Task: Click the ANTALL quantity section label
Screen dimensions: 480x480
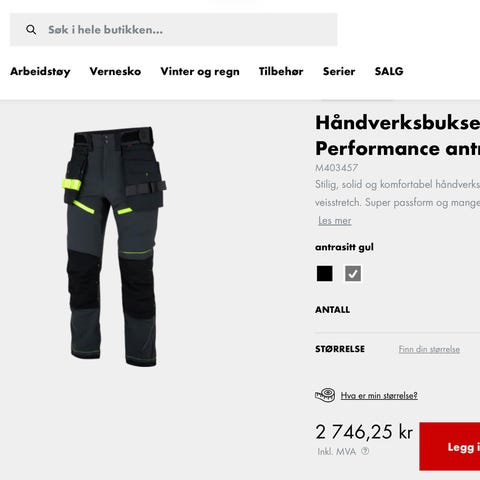Action: (333, 310)
